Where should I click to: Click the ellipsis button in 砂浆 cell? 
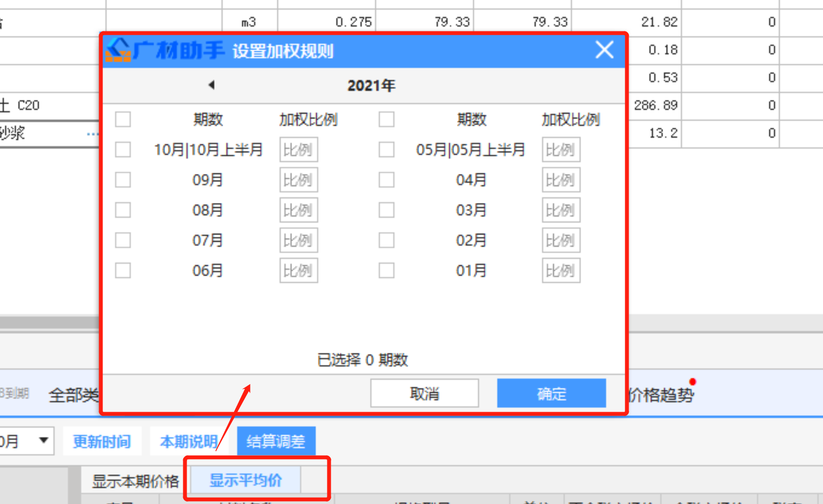pyautogui.click(x=92, y=134)
